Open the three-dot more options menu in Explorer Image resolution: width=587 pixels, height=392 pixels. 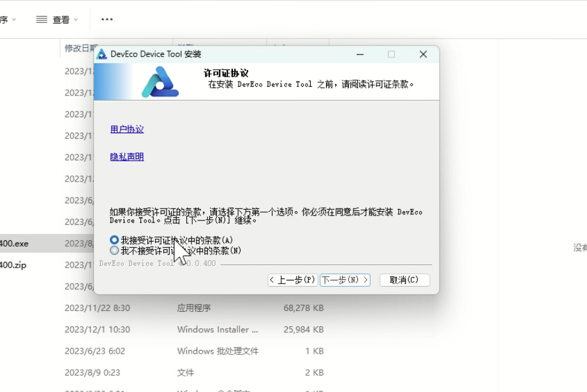click(107, 20)
